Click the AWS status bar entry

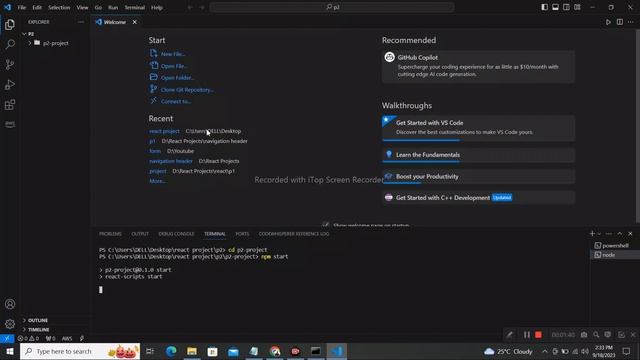(67, 338)
